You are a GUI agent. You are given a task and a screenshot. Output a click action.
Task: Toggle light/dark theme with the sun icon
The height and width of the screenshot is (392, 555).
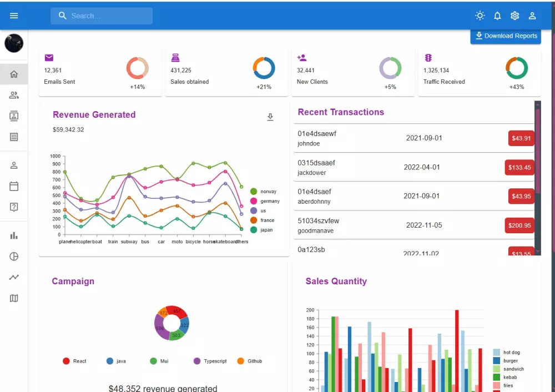pos(480,16)
